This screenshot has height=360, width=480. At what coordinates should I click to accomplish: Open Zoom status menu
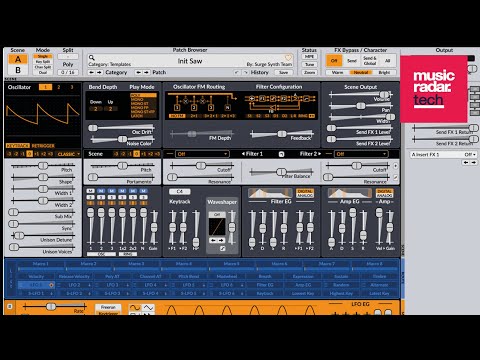click(309, 72)
